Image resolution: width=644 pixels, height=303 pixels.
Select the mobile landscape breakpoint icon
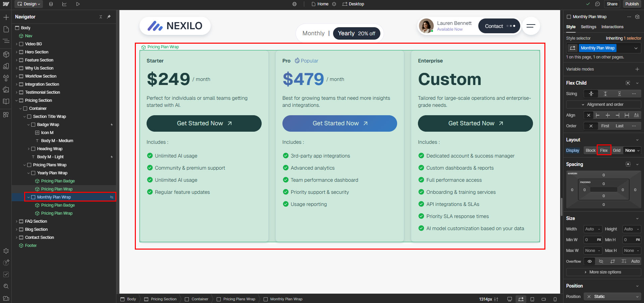544,299
